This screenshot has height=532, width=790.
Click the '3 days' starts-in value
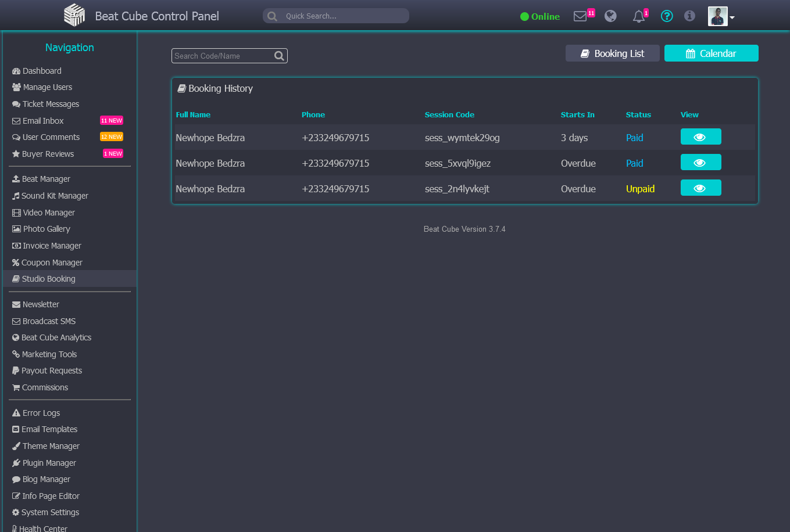pyautogui.click(x=574, y=138)
